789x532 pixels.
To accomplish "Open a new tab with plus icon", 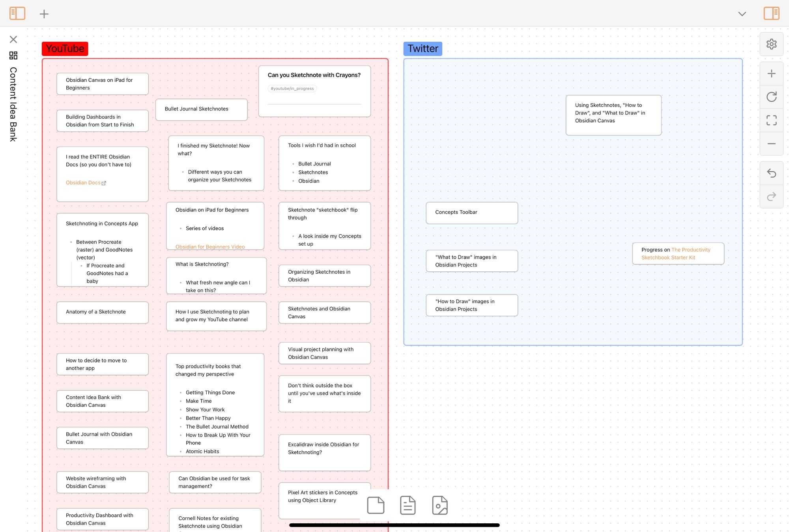I will pos(44,14).
